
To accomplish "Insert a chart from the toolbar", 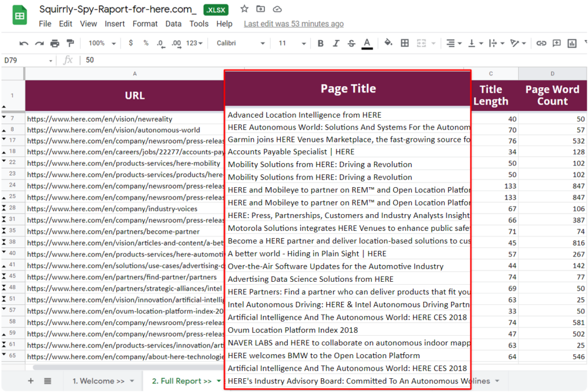I will coord(572,43).
